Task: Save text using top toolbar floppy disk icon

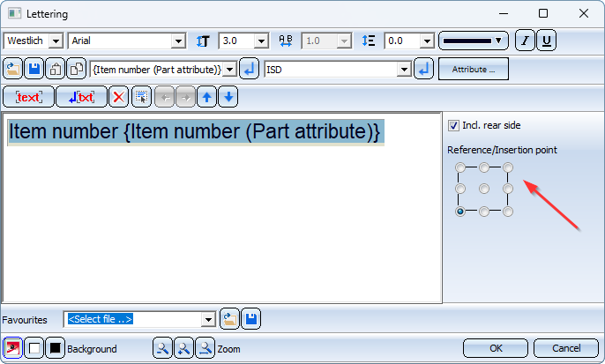Action: (x=34, y=70)
